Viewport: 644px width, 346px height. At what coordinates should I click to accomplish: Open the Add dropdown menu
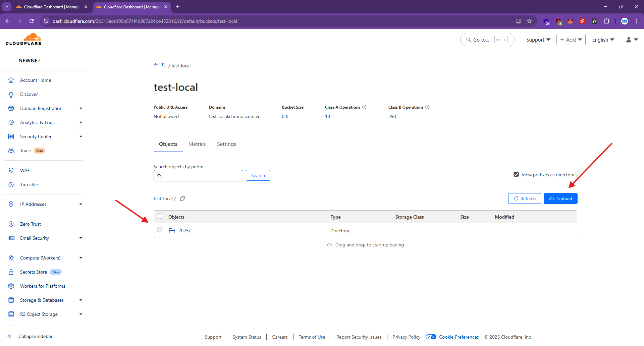pos(571,40)
